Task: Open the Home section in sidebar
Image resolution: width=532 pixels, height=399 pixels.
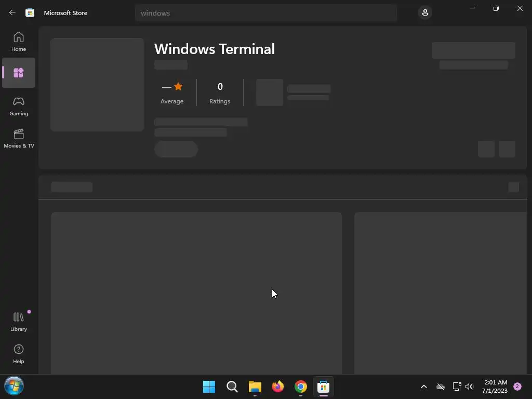Action: 19,42
